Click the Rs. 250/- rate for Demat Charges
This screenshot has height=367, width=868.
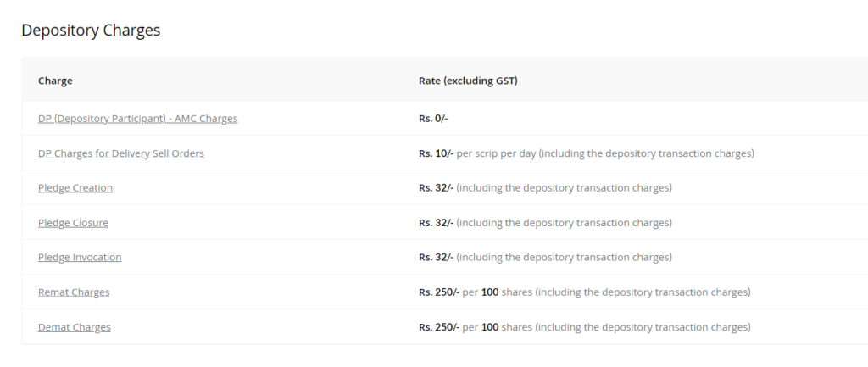tap(438, 327)
